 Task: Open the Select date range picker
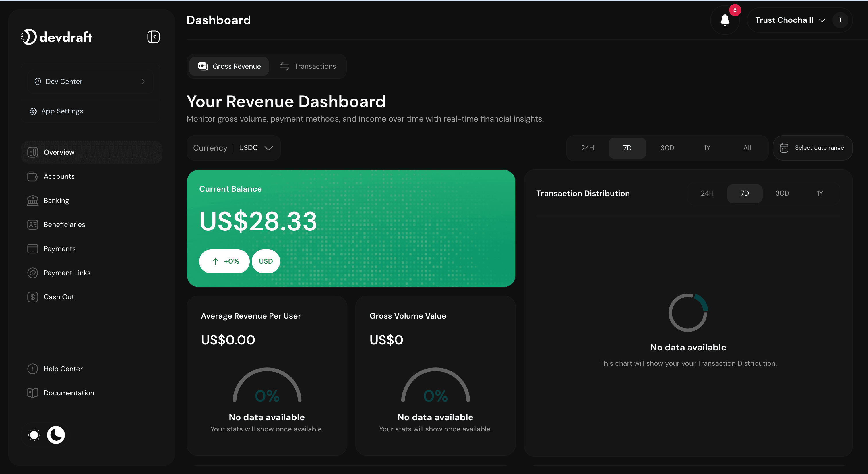click(813, 148)
